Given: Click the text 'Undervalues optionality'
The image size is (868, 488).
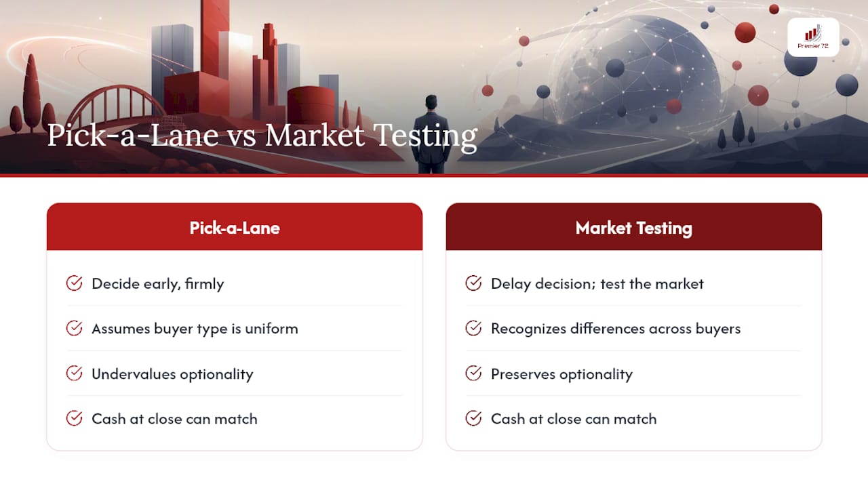Looking at the screenshot, I should point(172,374).
